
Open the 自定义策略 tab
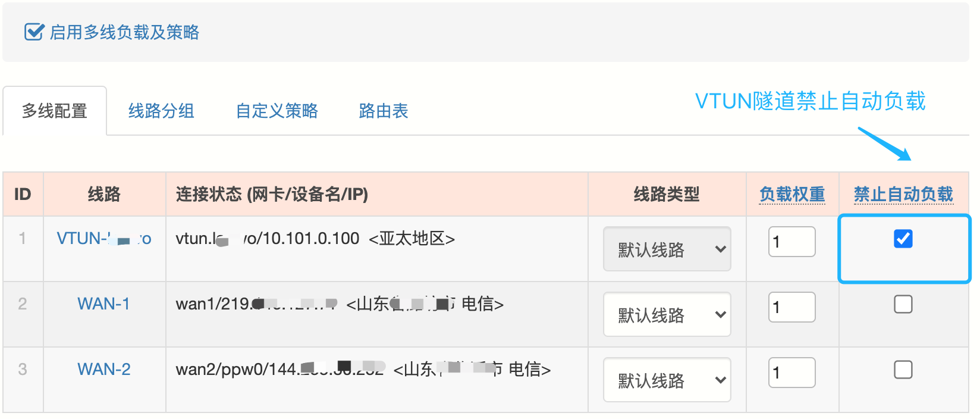pyautogui.click(x=277, y=111)
